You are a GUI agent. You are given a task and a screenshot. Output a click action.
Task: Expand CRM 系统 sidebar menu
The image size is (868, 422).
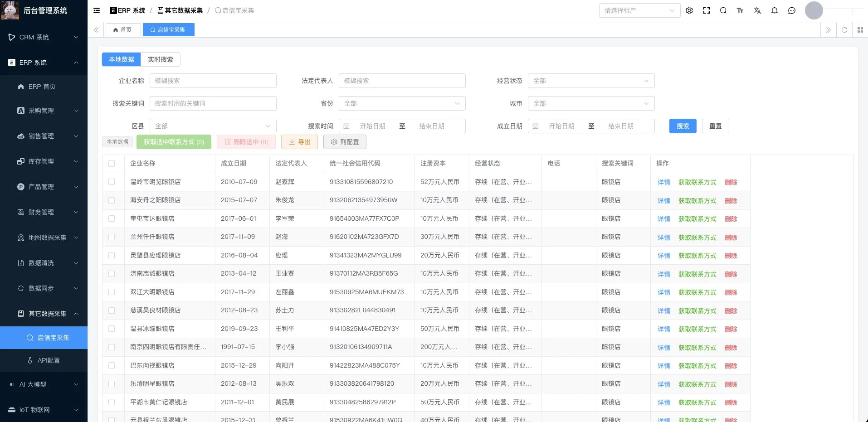pyautogui.click(x=44, y=37)
